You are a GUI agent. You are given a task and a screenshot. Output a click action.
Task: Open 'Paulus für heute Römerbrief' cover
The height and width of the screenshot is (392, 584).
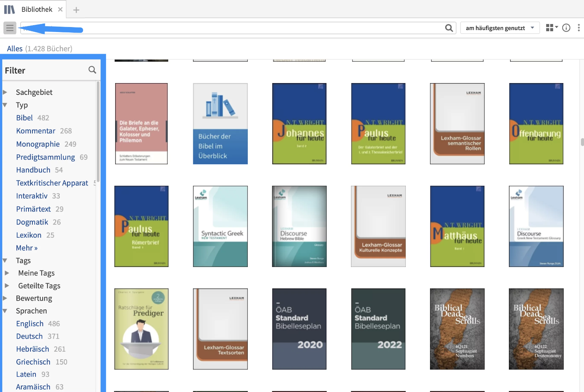pos(141,226)
